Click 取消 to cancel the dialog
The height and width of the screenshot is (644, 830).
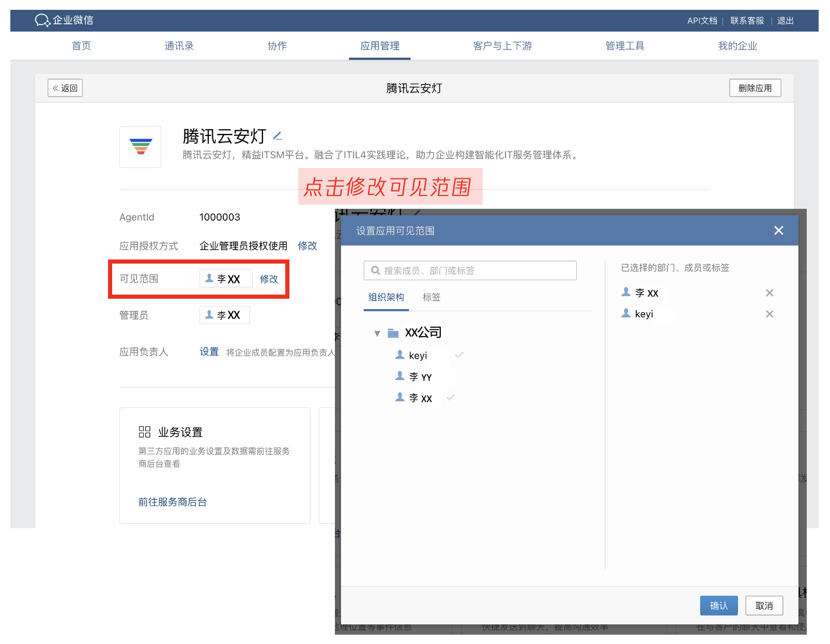(764, 606)
